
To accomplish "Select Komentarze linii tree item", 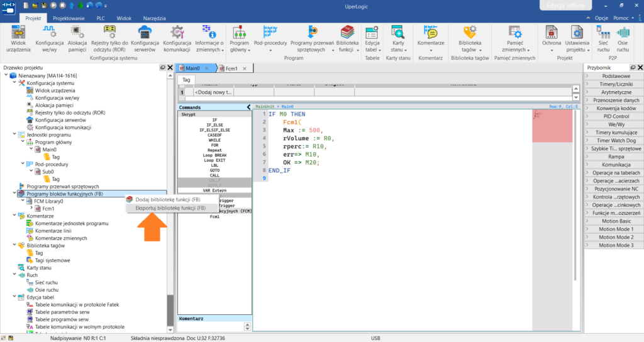I will point(53,231).
